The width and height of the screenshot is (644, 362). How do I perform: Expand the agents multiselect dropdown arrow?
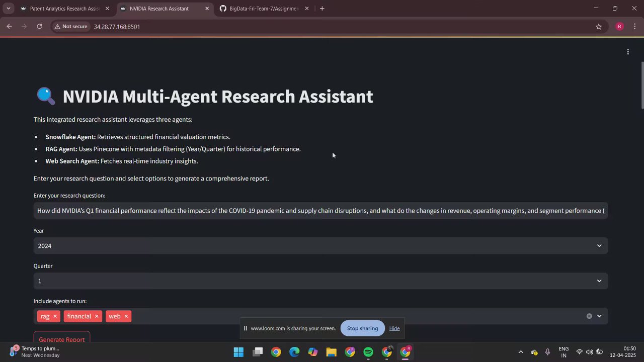tap(599, 316)
